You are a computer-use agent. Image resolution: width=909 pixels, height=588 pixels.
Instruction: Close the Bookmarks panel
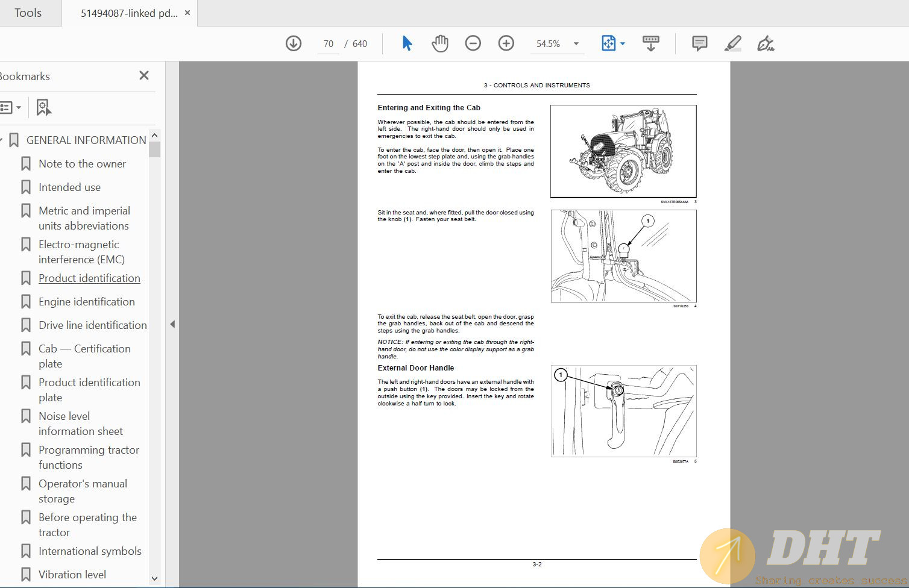(144, 75)
